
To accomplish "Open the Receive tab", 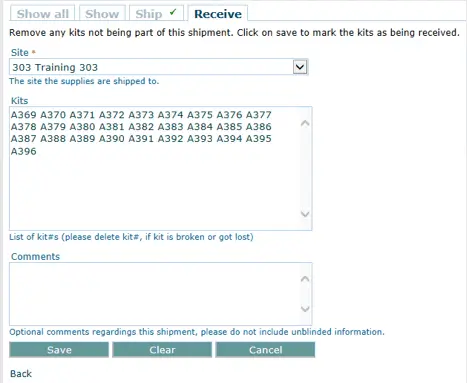I will click(218, 14).
